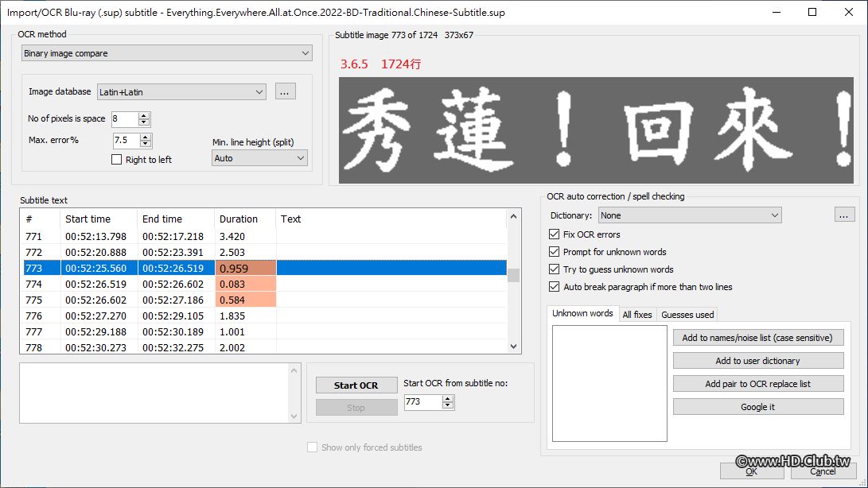Screen dimensions: 868x488
Task: Click the subtitle list scroll up arrow
Action: tap(514, 216)
